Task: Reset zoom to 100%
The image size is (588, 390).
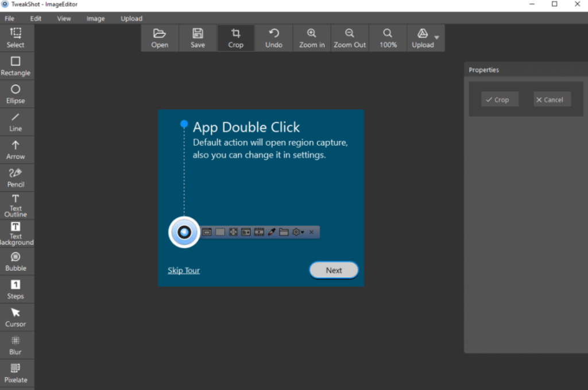Action: [x=388, y=38]
